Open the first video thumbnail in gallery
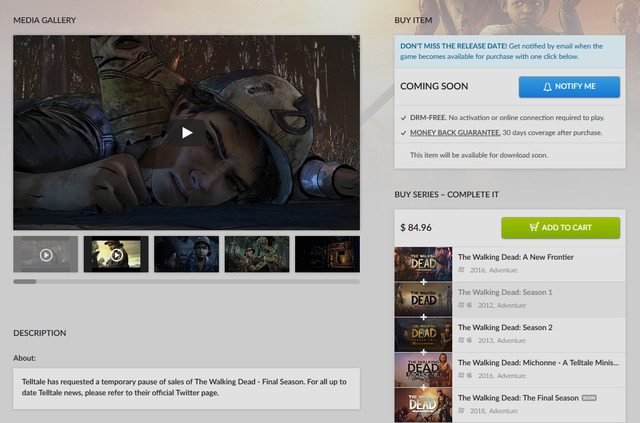The image size is (640, 423). point(46,254)
